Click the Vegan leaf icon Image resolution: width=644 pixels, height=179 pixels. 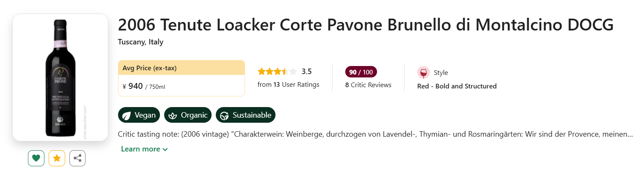[127, 115]
